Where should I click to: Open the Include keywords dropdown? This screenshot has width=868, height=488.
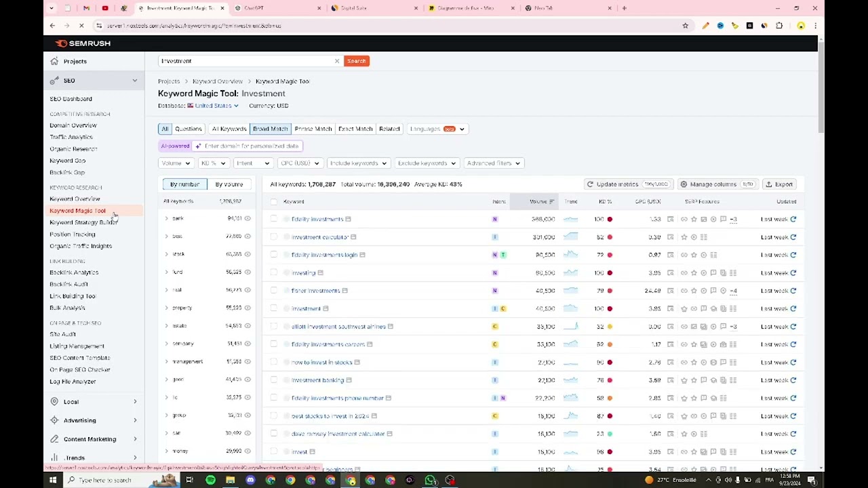coord(357,163)
